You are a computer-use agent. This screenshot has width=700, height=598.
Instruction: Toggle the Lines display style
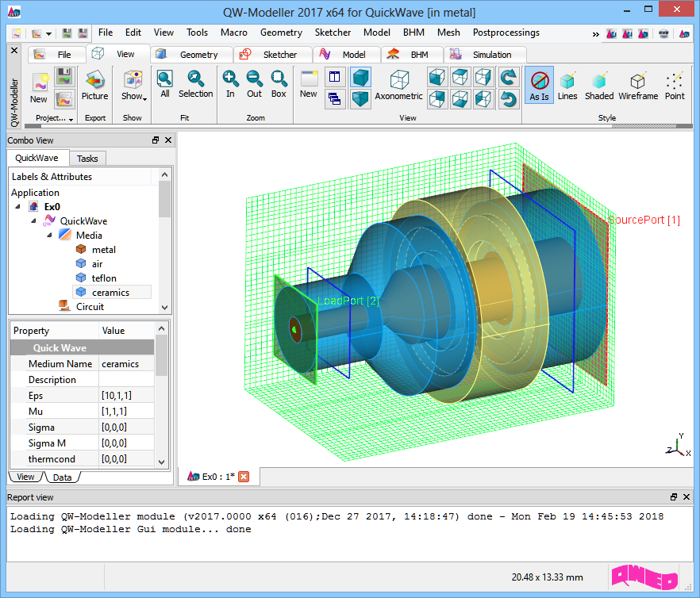(567, 86)
